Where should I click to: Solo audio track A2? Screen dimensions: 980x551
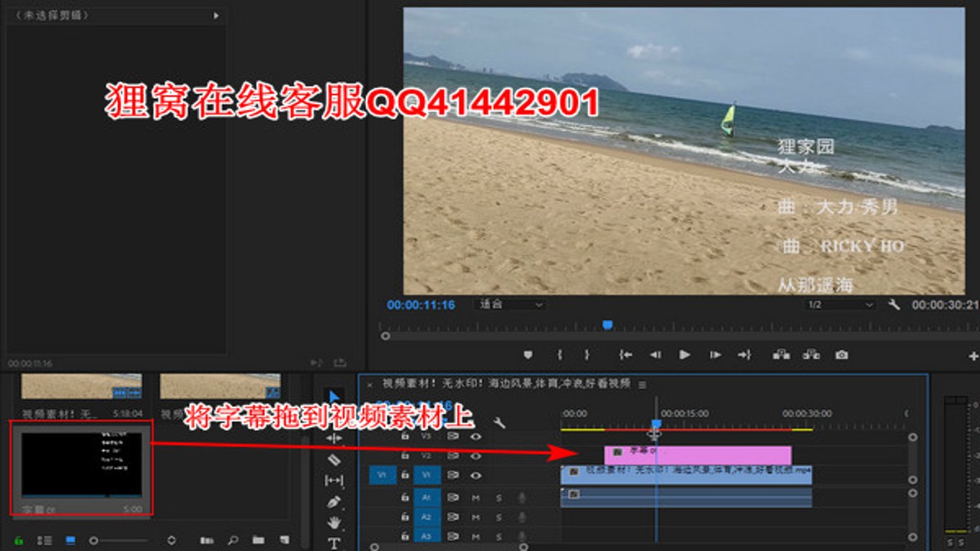click(x=499, y=517)
